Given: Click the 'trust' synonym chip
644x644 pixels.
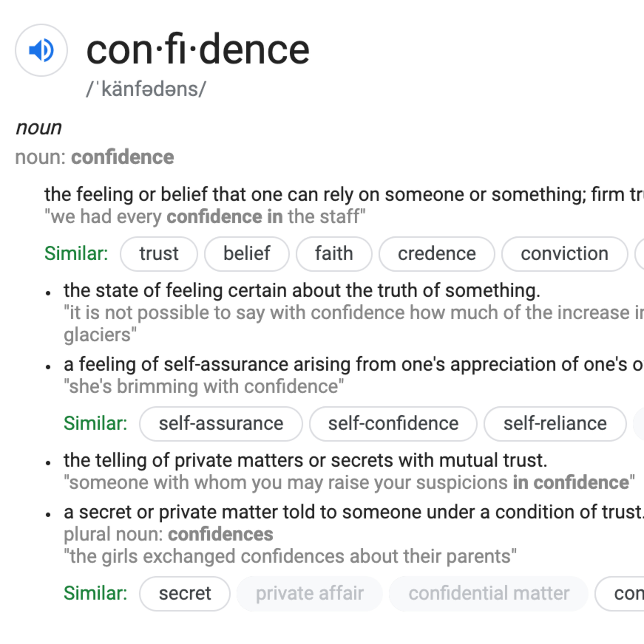Looking at the screenshot, I should 159,254.
